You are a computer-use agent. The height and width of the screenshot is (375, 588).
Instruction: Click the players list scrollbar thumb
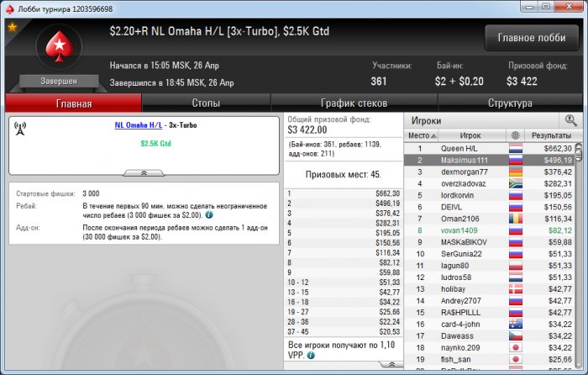tap(579, 152)
